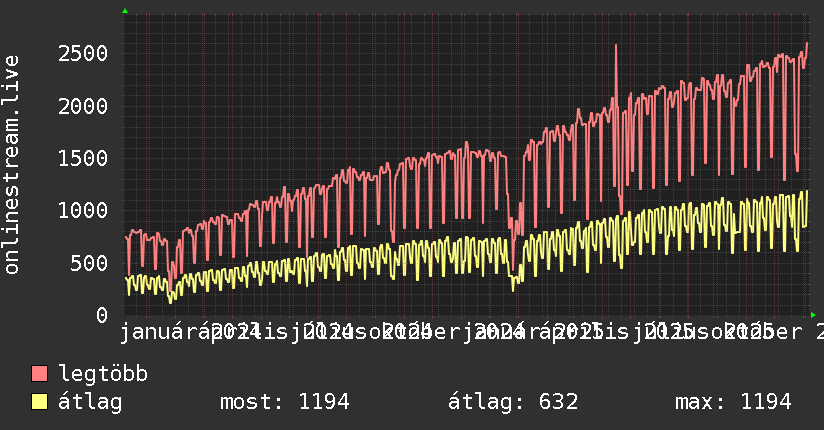
Task: Click the final red peak at chart end
Action: (807, 44)
